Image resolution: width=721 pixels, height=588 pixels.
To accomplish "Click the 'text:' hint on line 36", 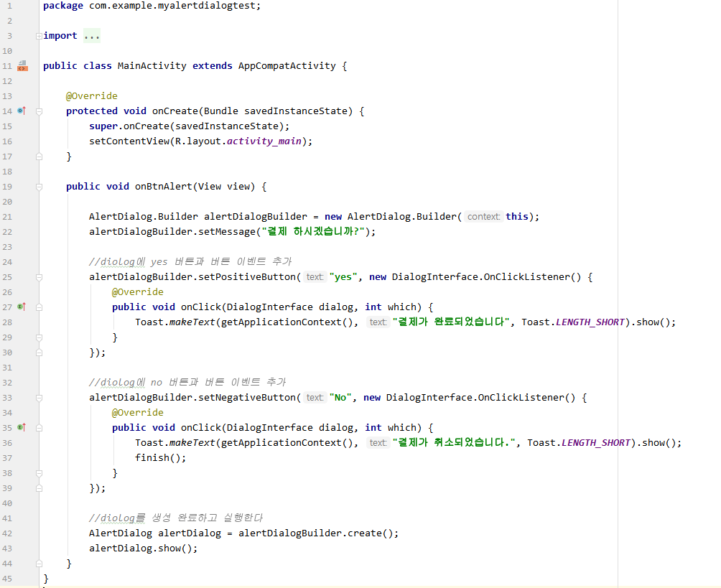I will click(378, 442).
